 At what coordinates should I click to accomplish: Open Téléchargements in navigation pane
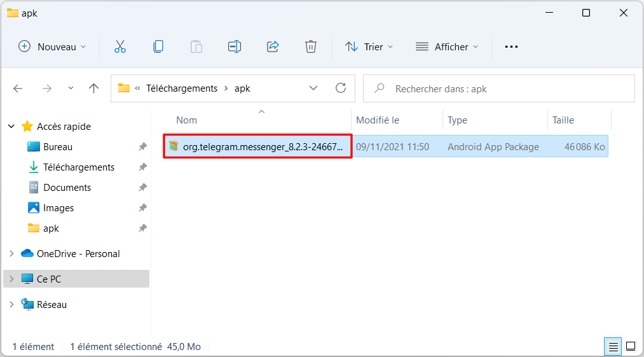pyautogui.click(x=78, y=167)
